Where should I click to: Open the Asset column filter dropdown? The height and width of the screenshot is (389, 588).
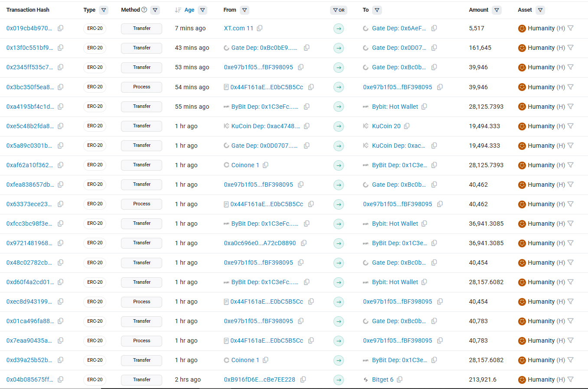pos(540,10)
